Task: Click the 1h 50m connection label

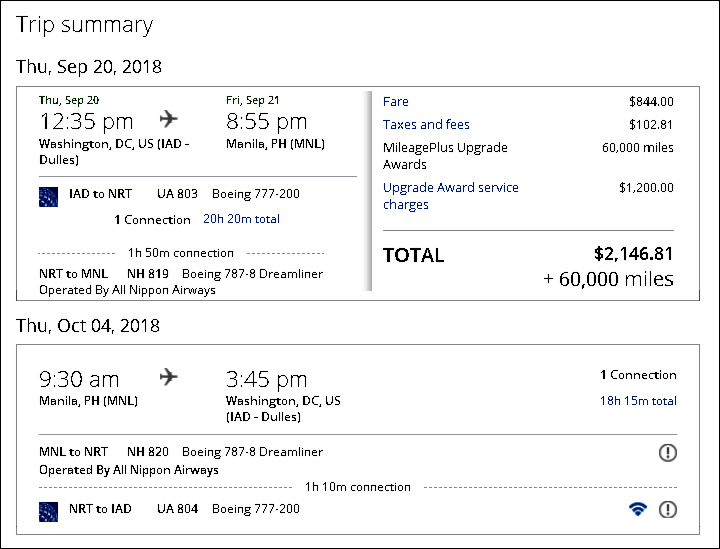Action: (x=181, y=253)
